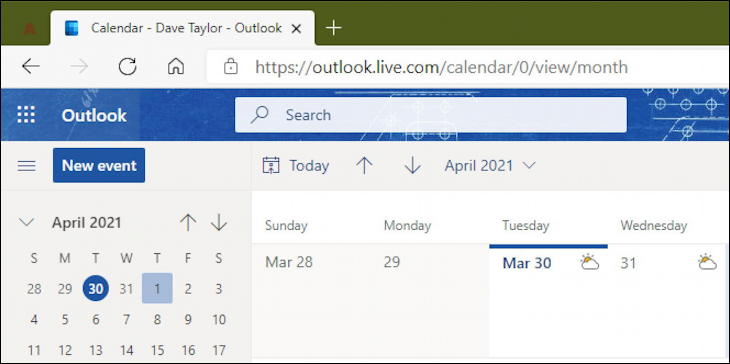This screenshot has height=364, width=730.
Task: Pick 12 in the mini calendar
Action: (65, 350)
